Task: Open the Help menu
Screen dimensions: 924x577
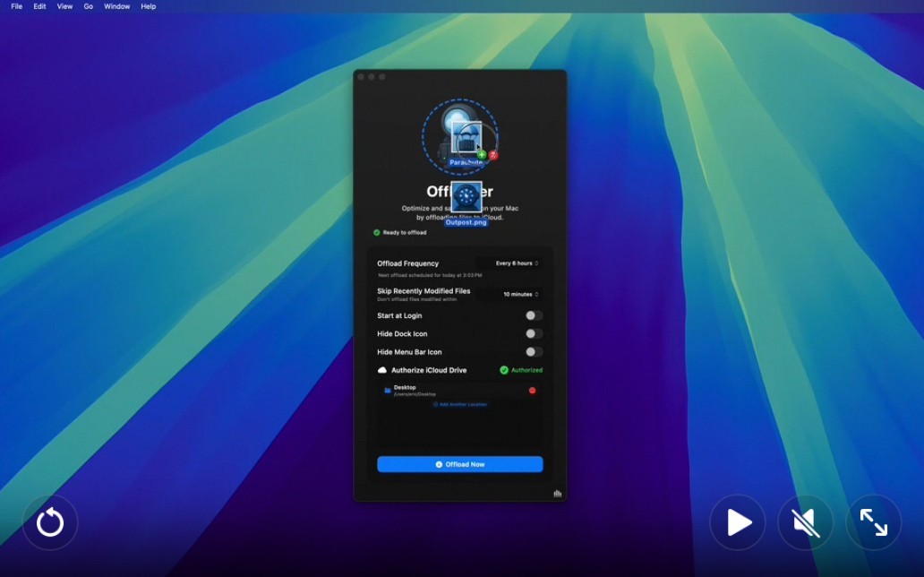Action: 149,6
